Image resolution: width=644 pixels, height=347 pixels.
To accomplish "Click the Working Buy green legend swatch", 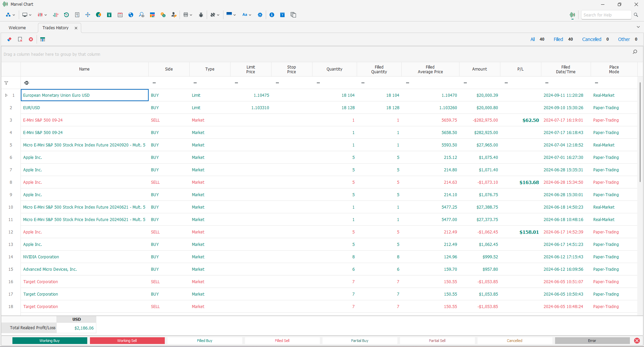I will [x=50, y=341].
